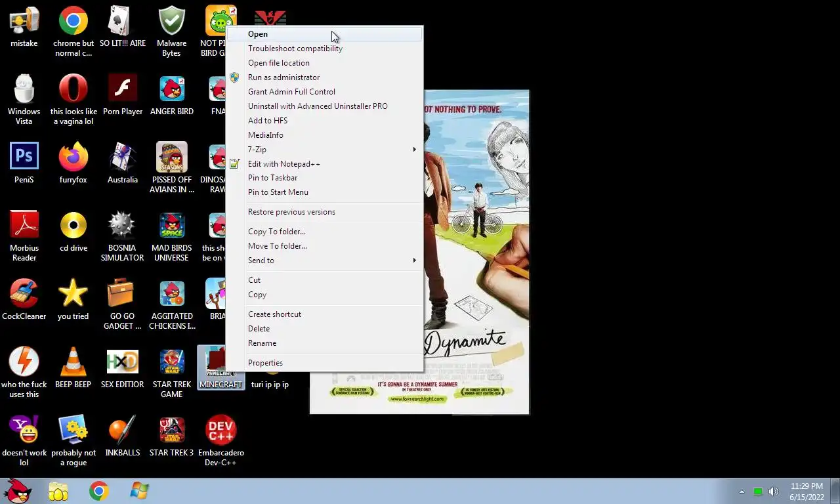
Task: Select the BOSNIA SIMULATOR minesweeper icon
Action: 123,236
